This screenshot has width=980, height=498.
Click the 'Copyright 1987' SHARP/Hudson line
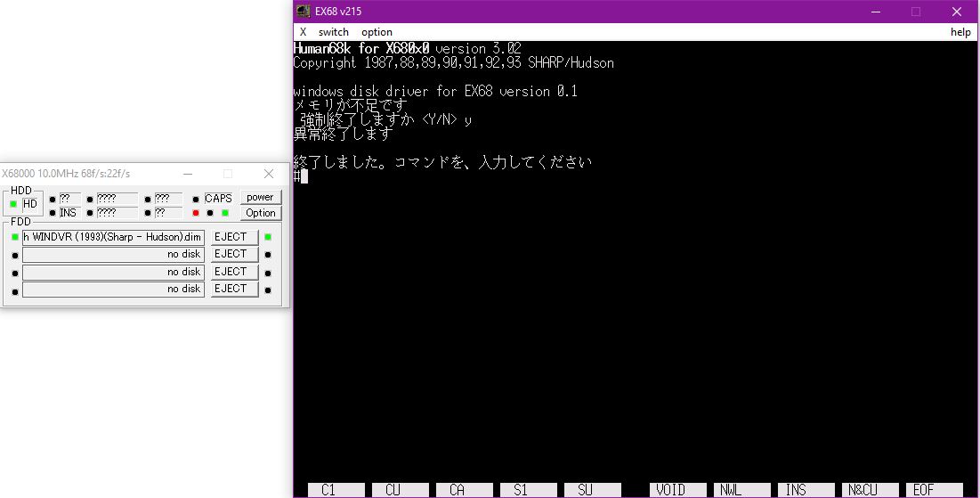(454, 62)
